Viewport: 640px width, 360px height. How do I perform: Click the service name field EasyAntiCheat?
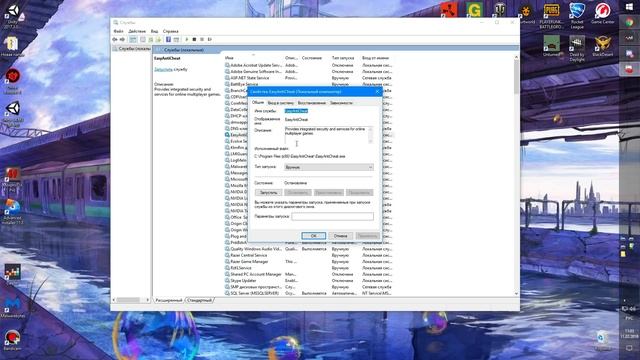(296, 111)
